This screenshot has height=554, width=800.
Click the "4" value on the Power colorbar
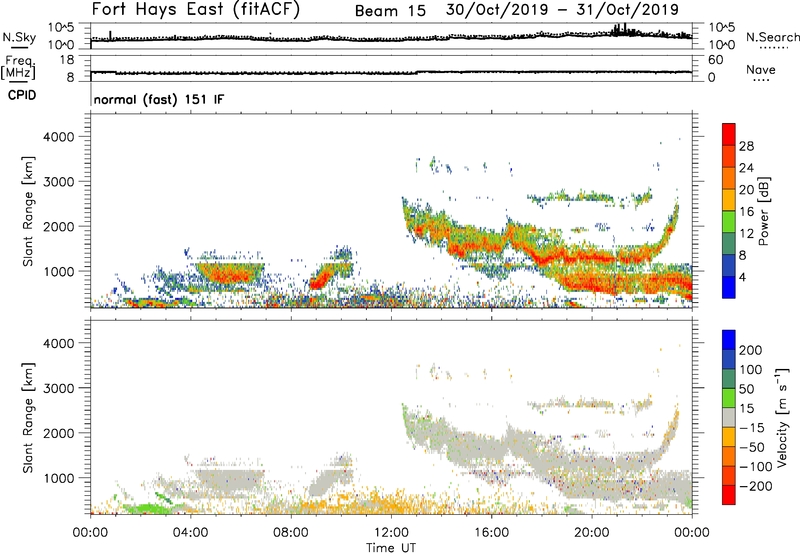pyautogui.click(x=742, y=277)
